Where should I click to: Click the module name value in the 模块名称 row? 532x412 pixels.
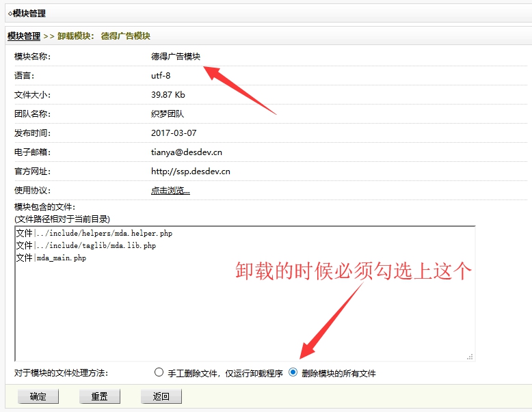[176, 57]
